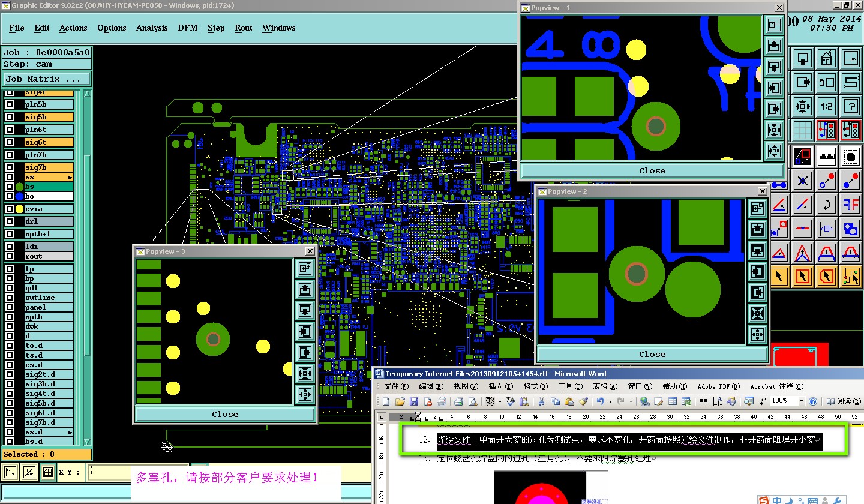Click the Sogou input method S icon
Image resolution: width=864 pixels, height=504 pixels.
(764, 500)
